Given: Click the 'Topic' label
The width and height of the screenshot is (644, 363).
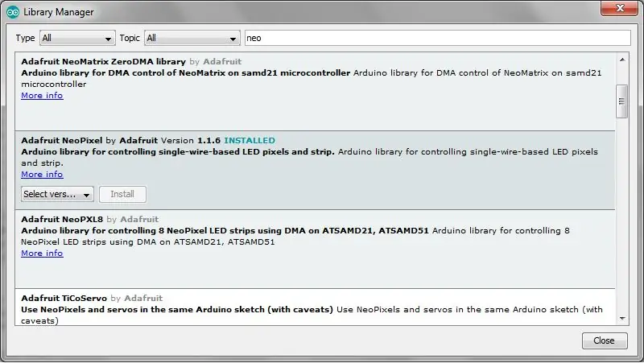Looking at the screenshot, I should tap(130, 38).
